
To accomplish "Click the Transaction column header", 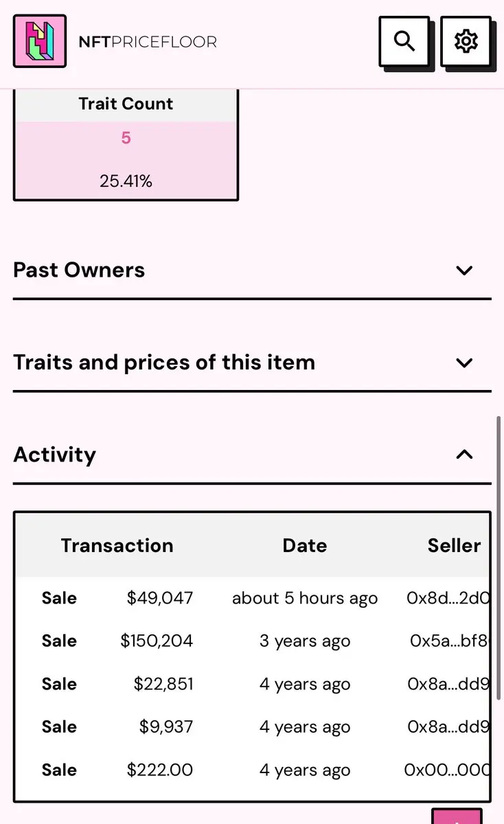I will 117,546.
